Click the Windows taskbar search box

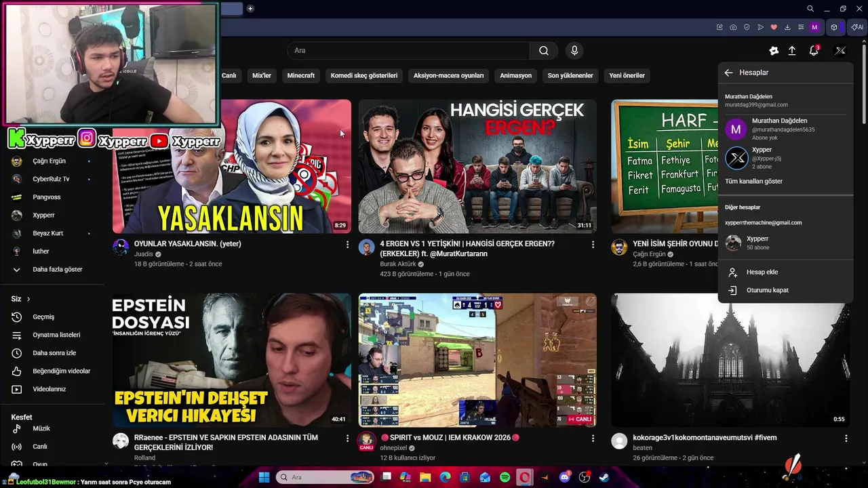325,477
